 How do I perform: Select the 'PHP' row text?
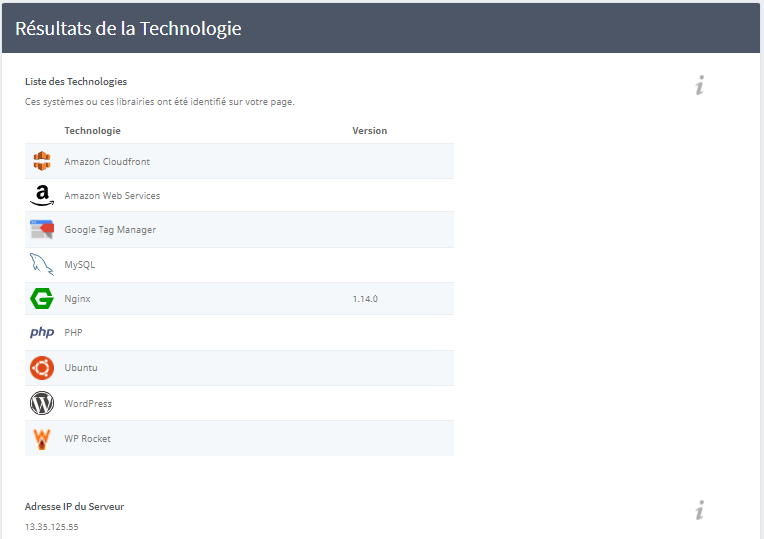(x=74, y=333)
